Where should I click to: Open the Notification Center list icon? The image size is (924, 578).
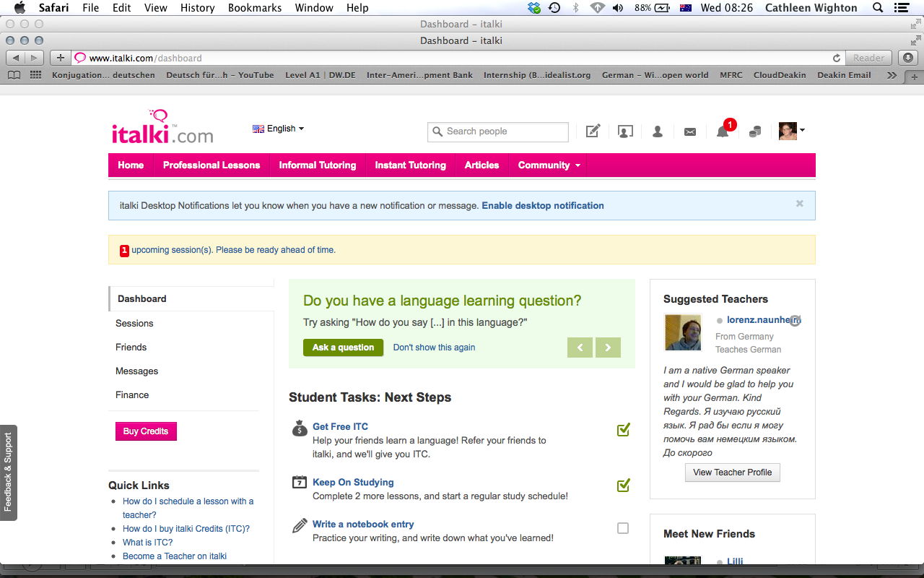901,8
